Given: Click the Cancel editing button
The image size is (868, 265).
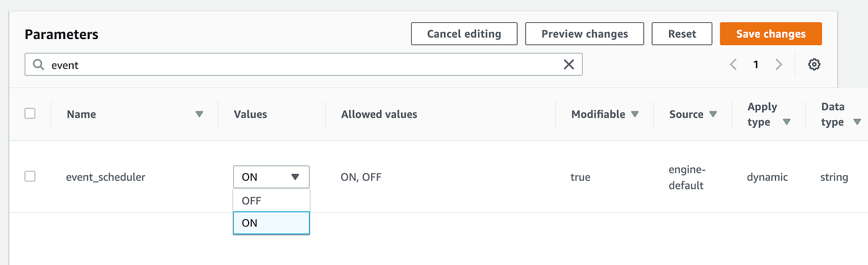Looking at the screenshot, I should (x=464, y=34).
